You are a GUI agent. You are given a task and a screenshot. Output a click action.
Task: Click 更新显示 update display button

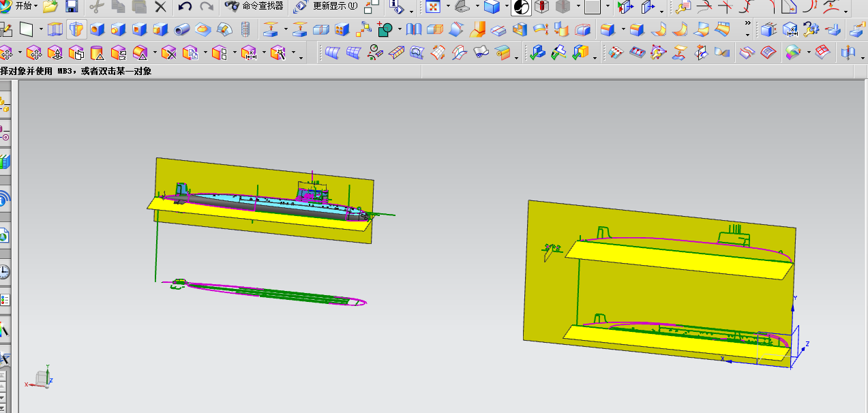pyautogui.click(x=326, y=6)
